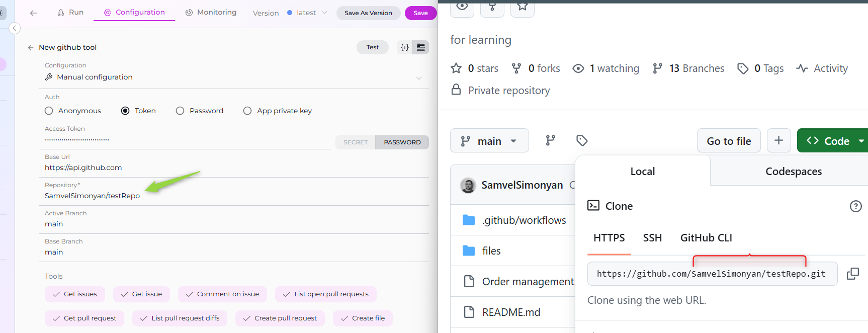The width and height of the screenshot is (868, 333).
Task: Click SamvelSimonyan avatar image
Action: pyautogui.click(x=468, y=185)
